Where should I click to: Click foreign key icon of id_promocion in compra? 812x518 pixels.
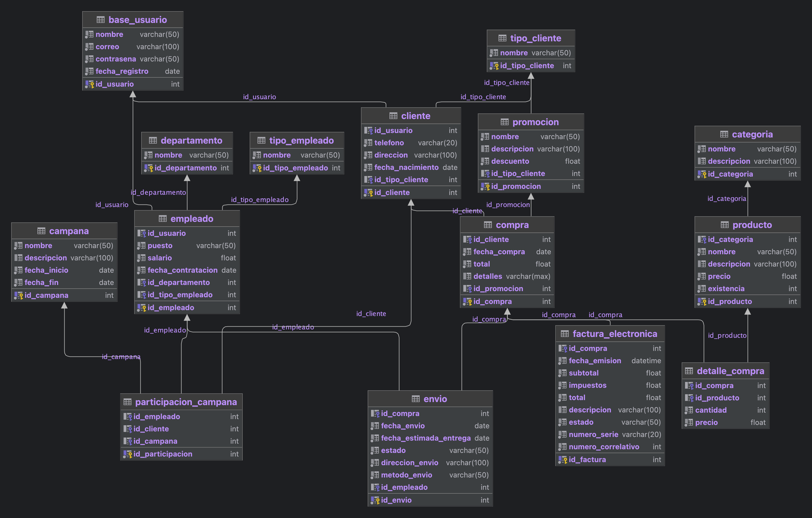click(467, 289)
